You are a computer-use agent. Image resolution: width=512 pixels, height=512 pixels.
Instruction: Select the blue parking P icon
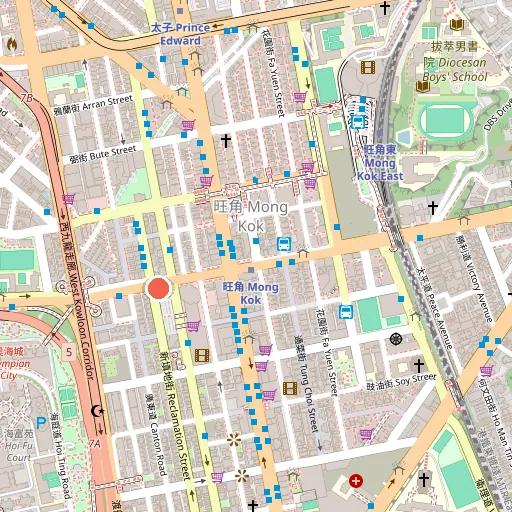(41, 423)
